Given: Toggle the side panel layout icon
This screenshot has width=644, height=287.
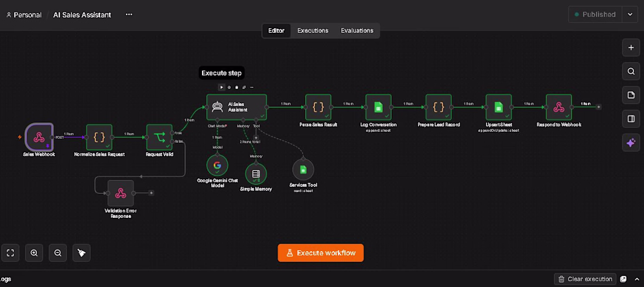Looking at the screenshot, I should (631, 119).
